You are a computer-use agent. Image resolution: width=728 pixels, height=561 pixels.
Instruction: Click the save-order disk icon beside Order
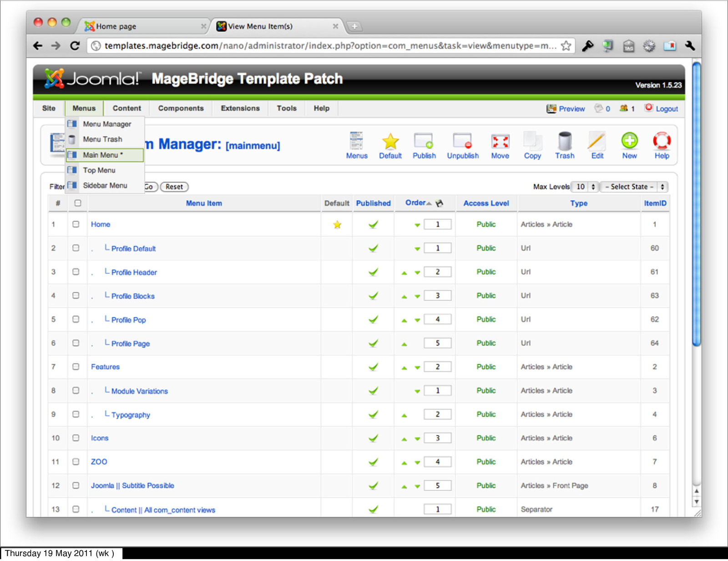pyautogui.click(x=439, y=203)
